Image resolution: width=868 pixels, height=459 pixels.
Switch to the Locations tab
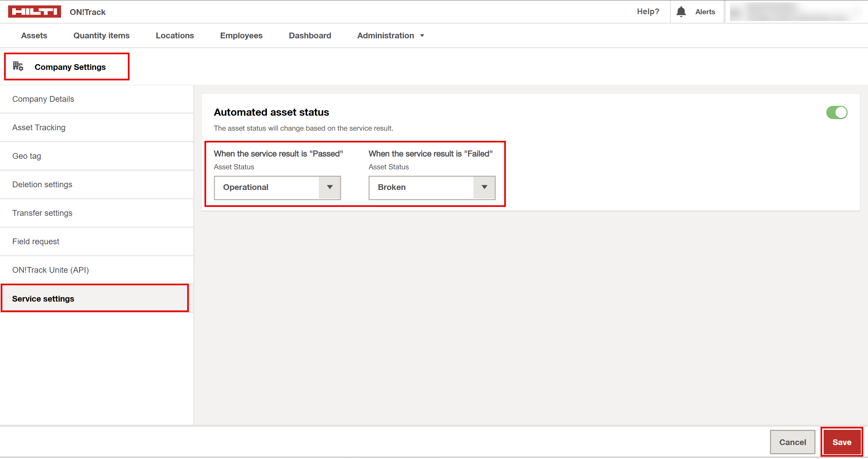point(175,36)
